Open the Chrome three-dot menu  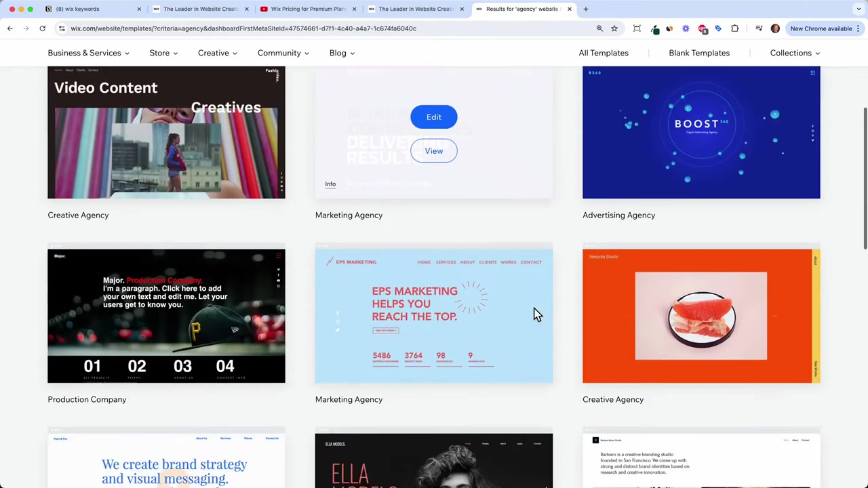(858, 28)
